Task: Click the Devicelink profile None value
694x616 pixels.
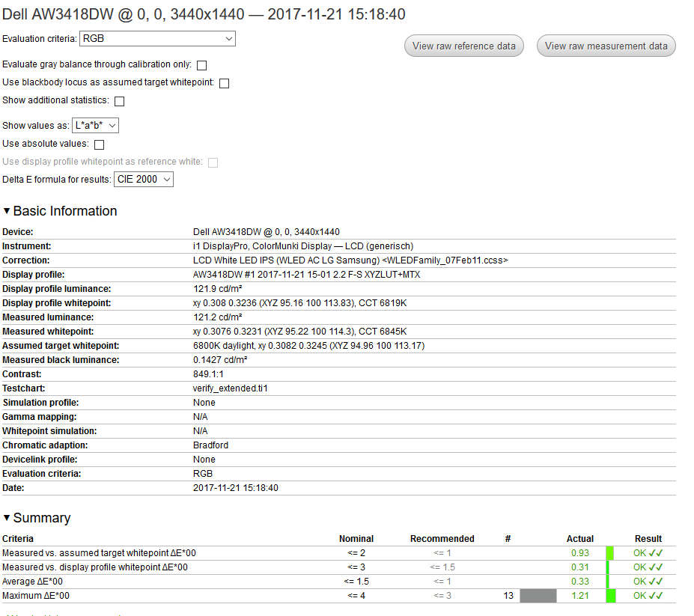Action: (204, 460)
